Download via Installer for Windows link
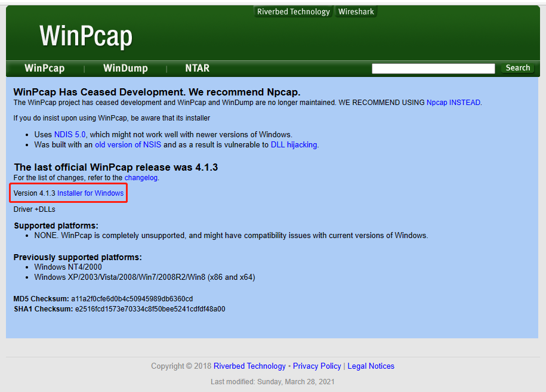This screenshot has height=392, width=546. coord(91,193)
